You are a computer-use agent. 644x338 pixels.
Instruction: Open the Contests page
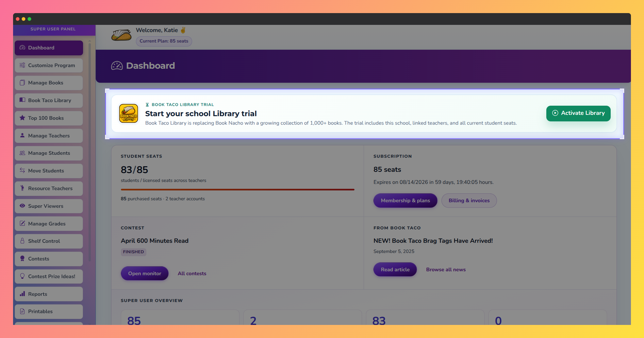(x=49, y=258)
